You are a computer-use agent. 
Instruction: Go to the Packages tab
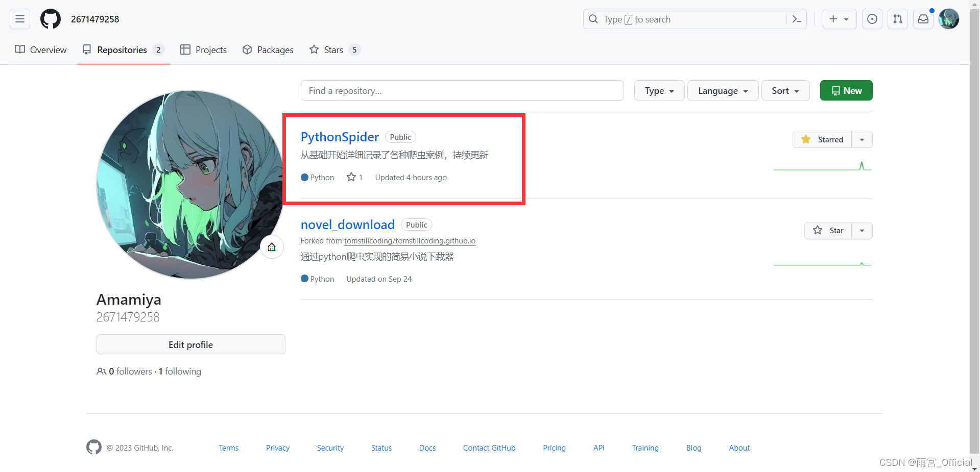coord(268,49)
